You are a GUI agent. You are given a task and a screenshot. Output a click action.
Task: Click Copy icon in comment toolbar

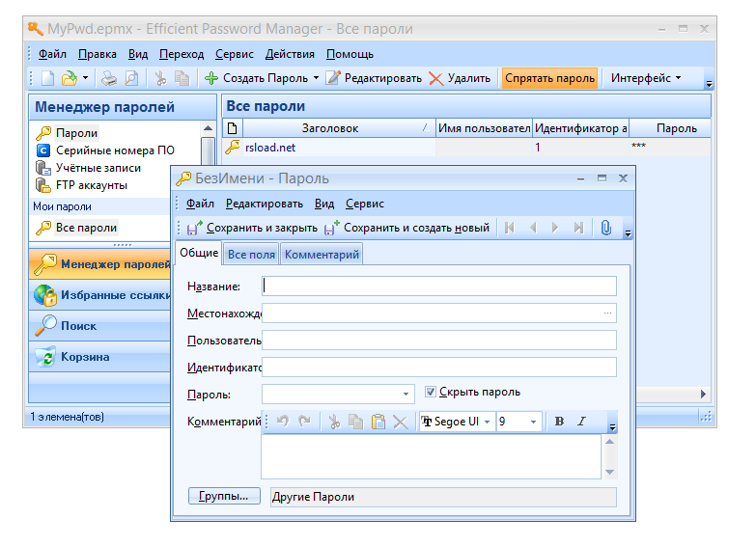[x=356, y=422]
